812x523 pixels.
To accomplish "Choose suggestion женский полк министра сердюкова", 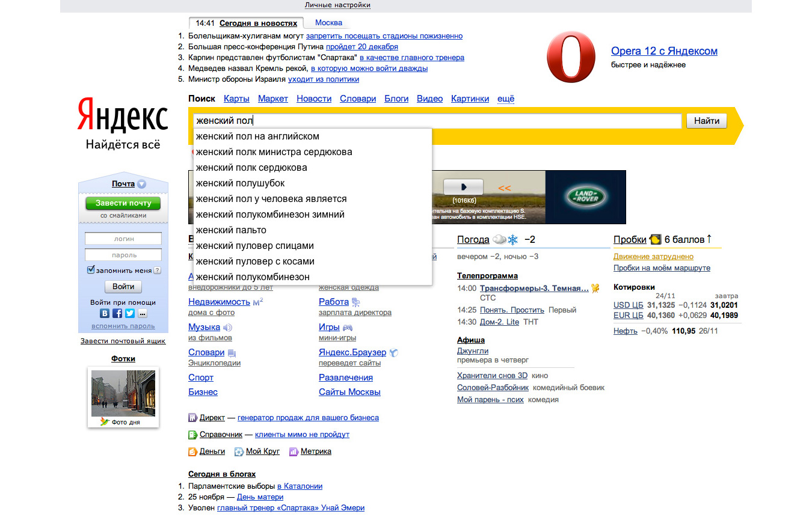I will coord(313,152).
